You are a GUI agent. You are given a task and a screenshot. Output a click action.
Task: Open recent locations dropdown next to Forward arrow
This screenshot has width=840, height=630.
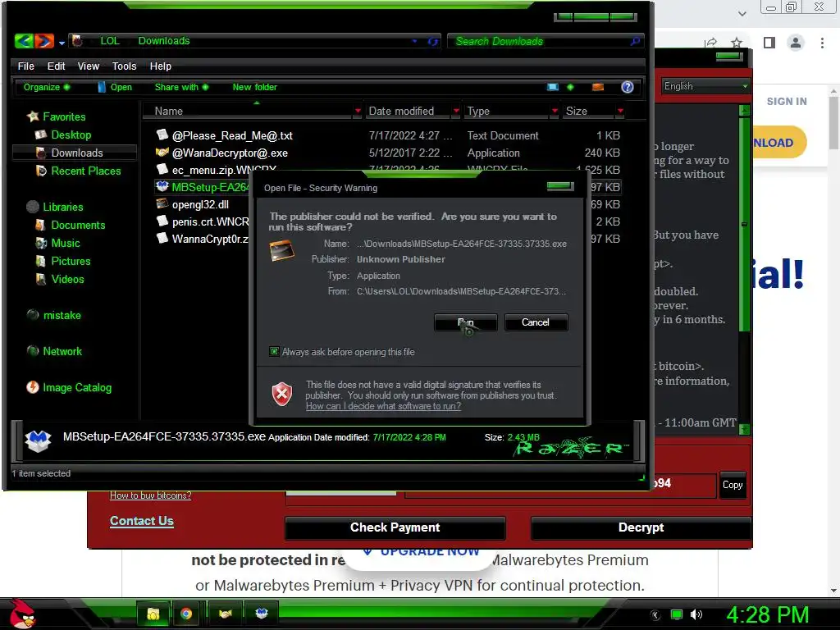tap(62, 43)
